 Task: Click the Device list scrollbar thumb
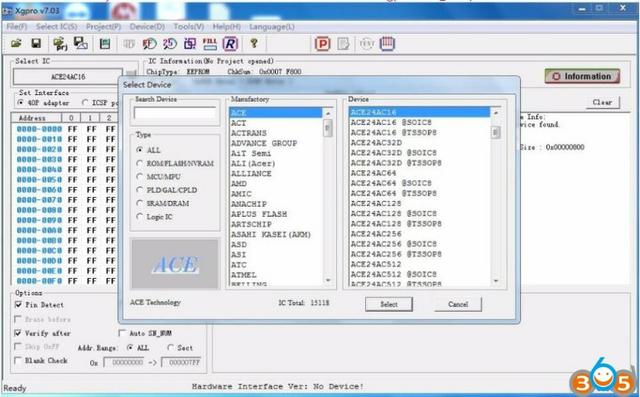click(496, 132)
